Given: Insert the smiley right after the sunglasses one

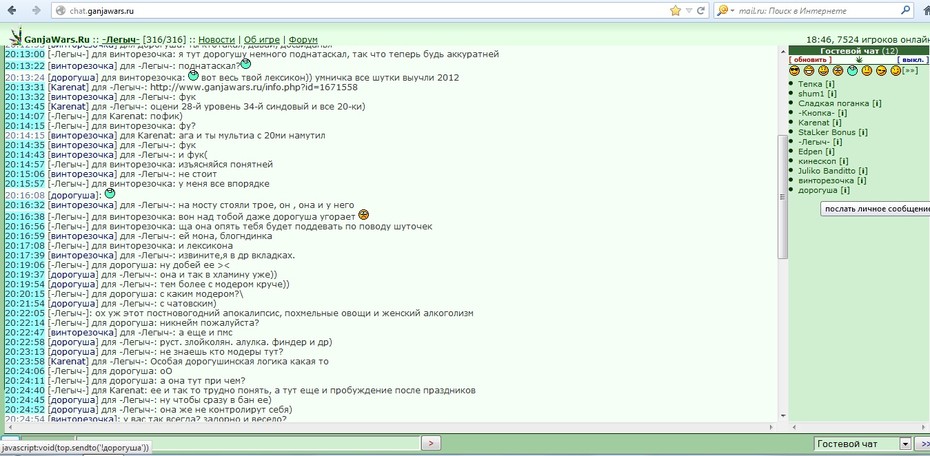Looking at the screenshot, I should tap(809, 71).
